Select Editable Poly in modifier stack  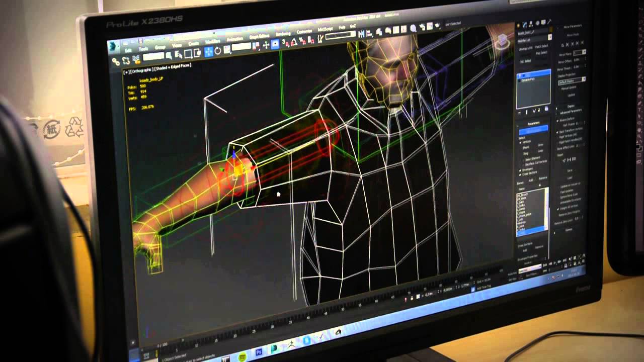(x=529, y=80)
